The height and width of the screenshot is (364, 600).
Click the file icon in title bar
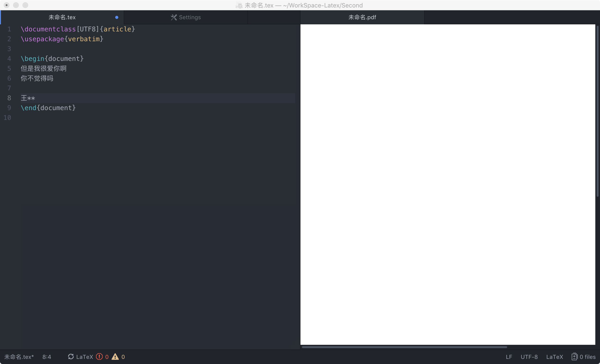point(239,5)
